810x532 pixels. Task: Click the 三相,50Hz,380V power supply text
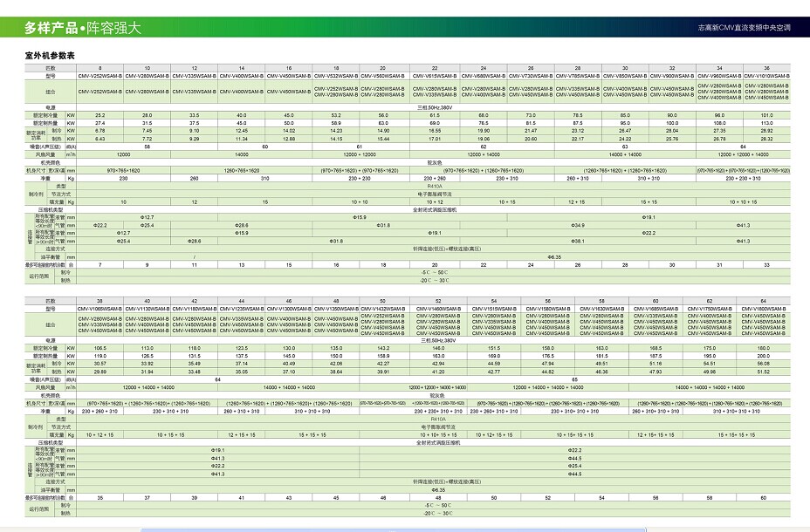(435, 107)
